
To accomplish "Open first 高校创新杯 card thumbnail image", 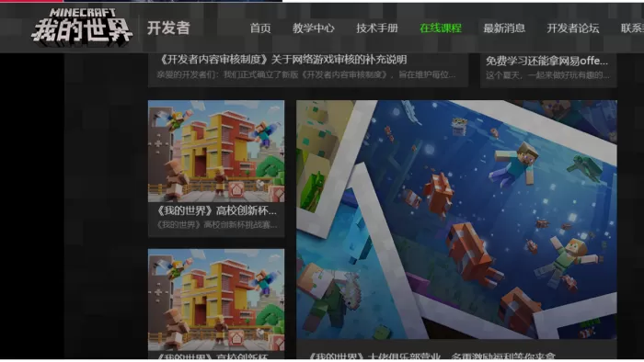I will (x=216, y=151).
